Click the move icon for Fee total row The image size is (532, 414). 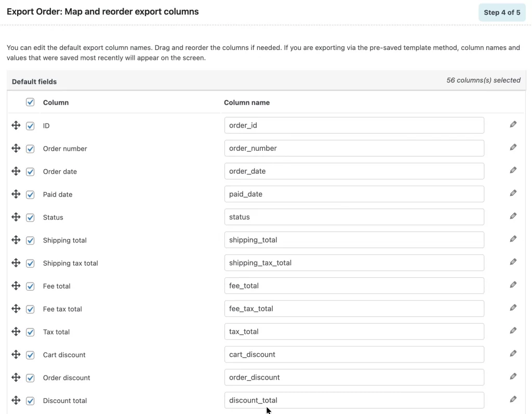16,286
